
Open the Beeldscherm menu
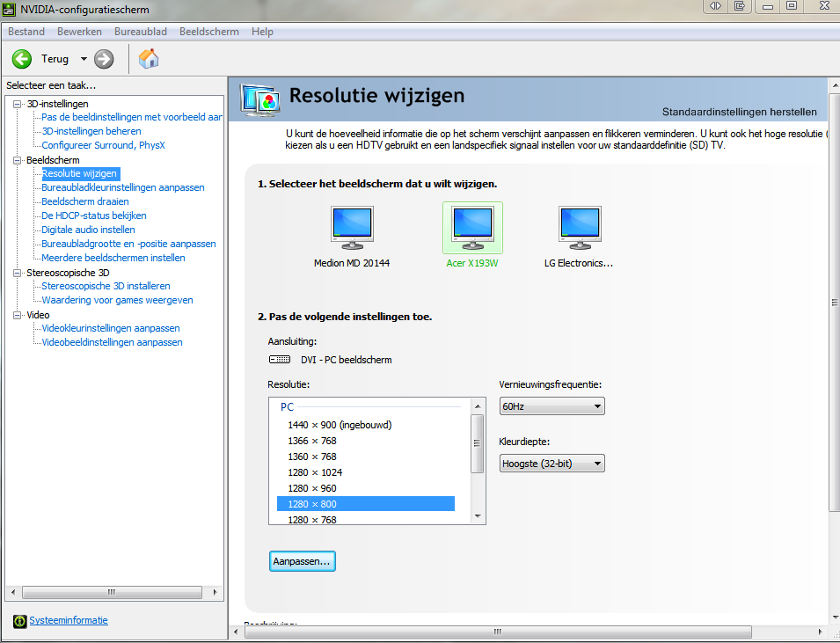point(209,32)
